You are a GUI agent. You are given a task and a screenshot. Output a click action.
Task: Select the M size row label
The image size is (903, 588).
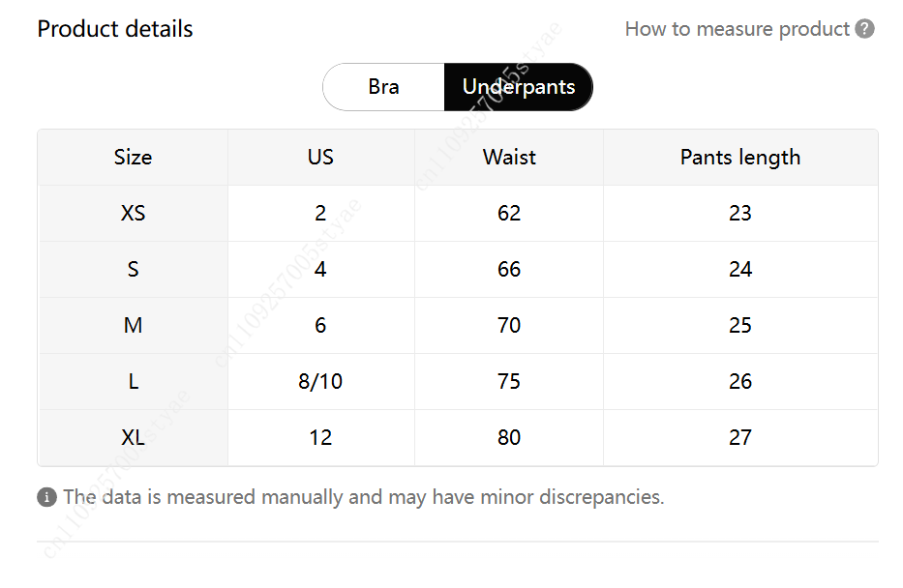[x=133, y=326]
